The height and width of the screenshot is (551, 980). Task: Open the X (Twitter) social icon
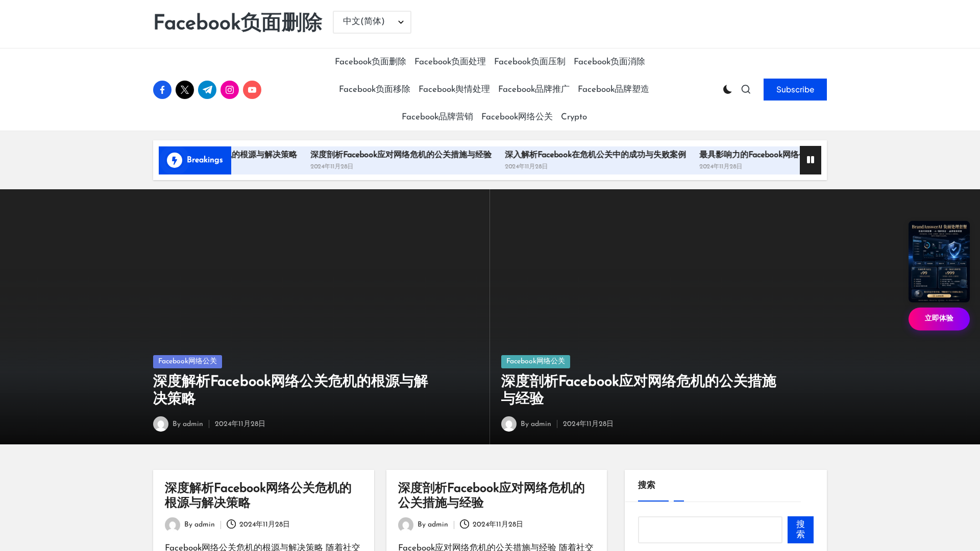(x=185, y=90)
